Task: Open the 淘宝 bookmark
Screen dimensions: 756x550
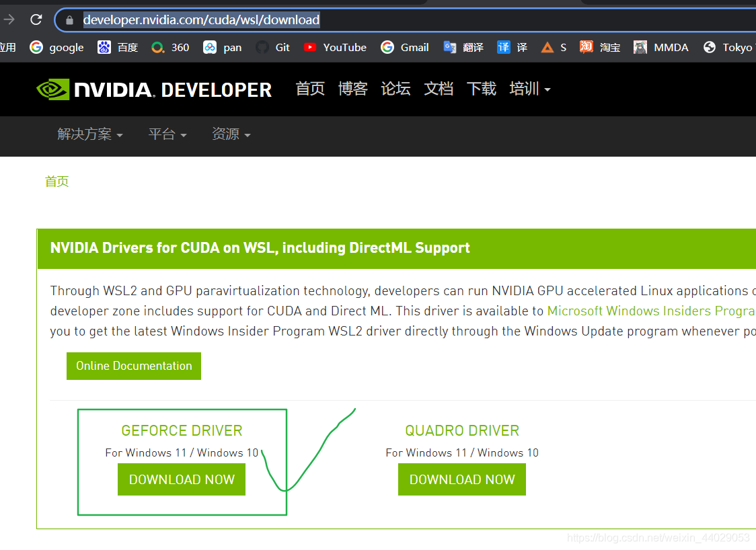Action: click(600, 47)
